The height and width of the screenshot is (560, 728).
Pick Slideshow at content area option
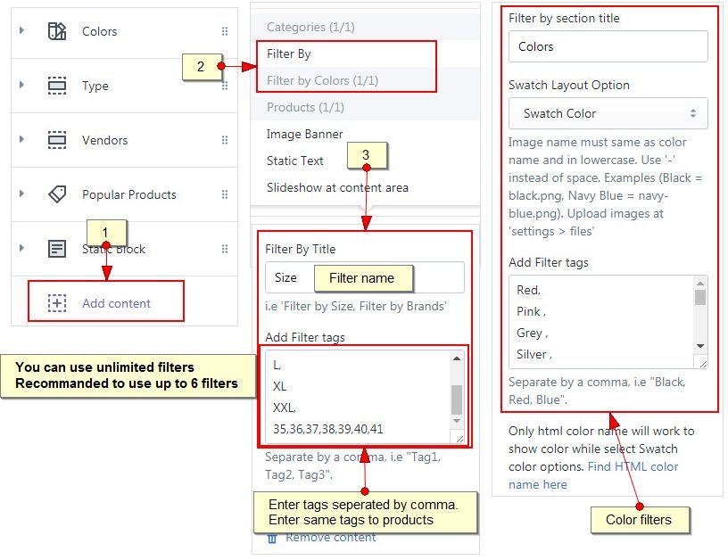(337, 187)
